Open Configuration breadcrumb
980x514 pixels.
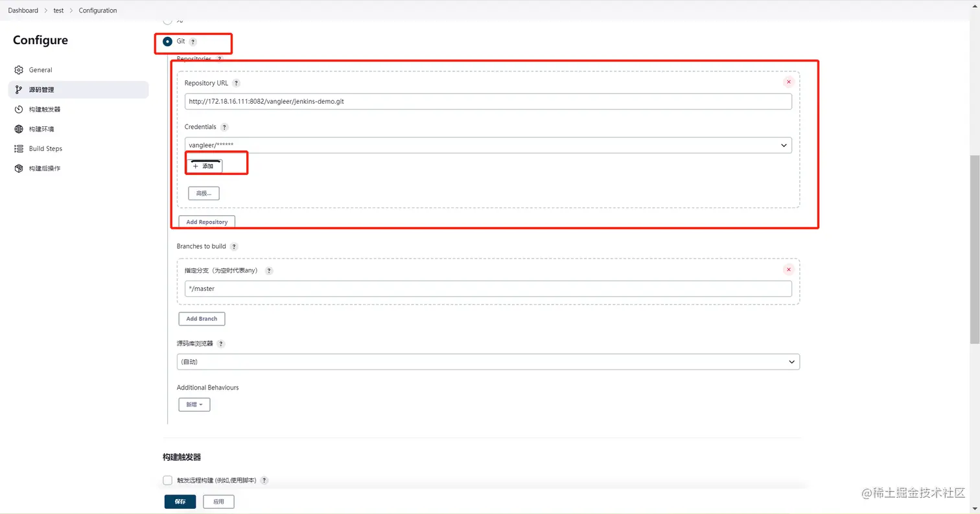pyautogui.click(x=98, y=10)
